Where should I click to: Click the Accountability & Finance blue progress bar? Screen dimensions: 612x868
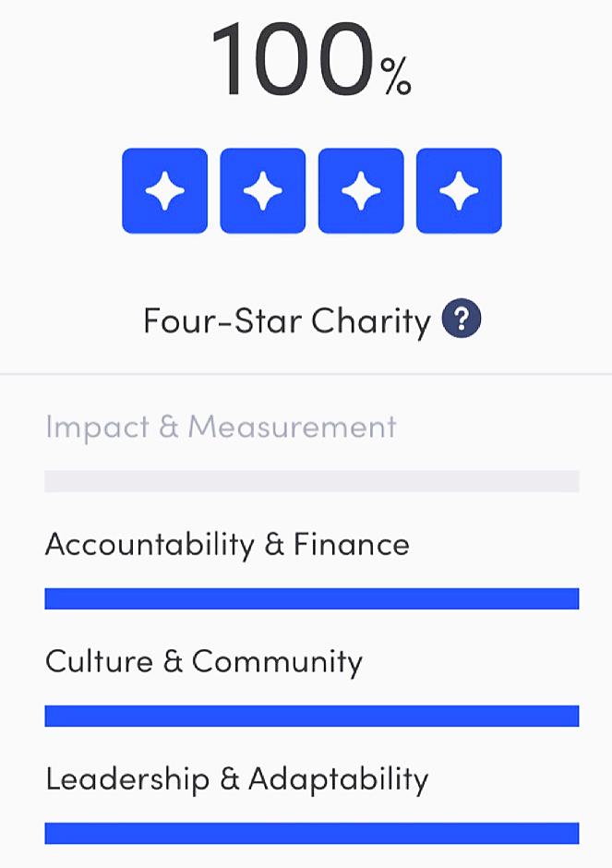(311, 598)
